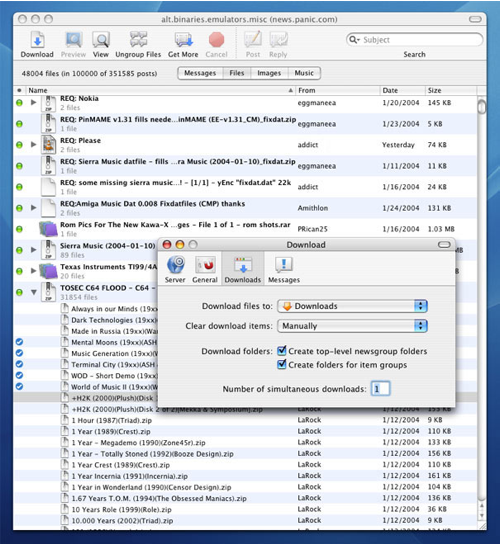Click the blue checkmark beside Terminal City

[19, 364]
